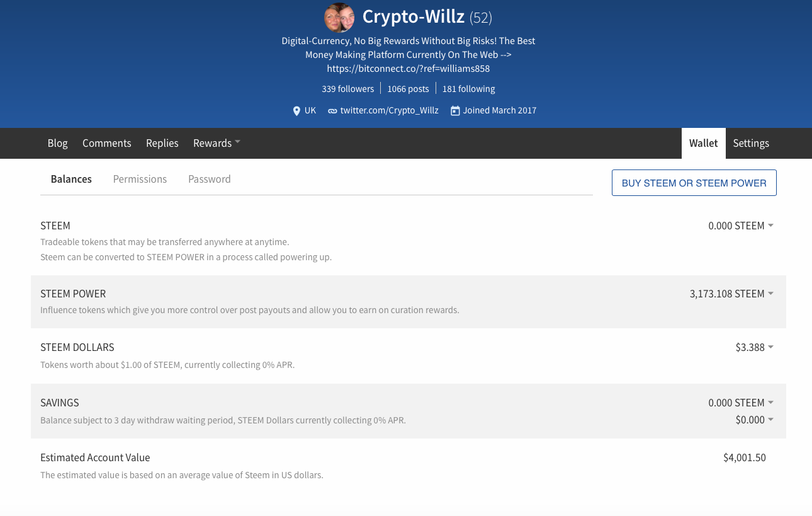Expand the Savings $0.000 dropdown

(x=754, y=420)
